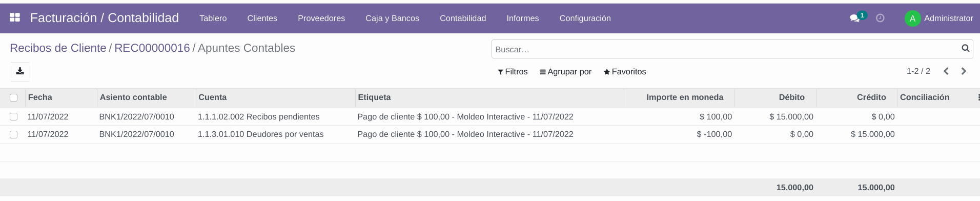
Task: Select the Recibos pendientes row checkbox
Action: [x=14, y=117]
